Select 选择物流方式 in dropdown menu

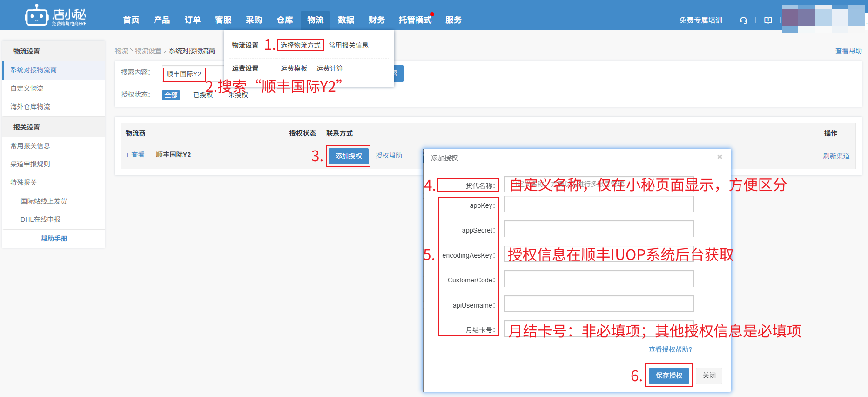301,45
